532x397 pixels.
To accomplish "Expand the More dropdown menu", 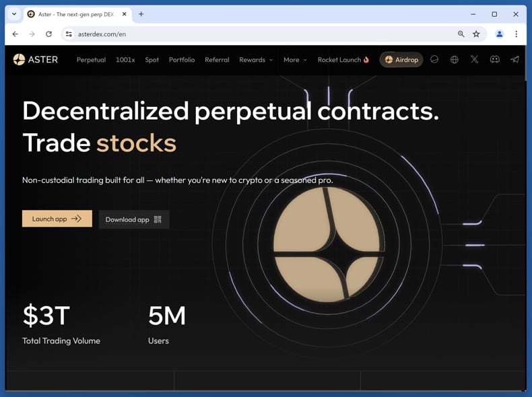I will 295,60.
